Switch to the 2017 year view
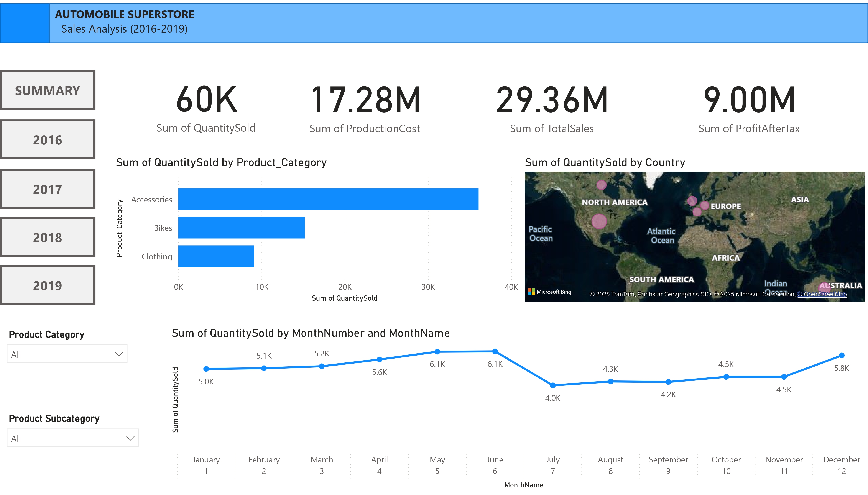Viewport: 868px width, 495px height. pos(47,189)
